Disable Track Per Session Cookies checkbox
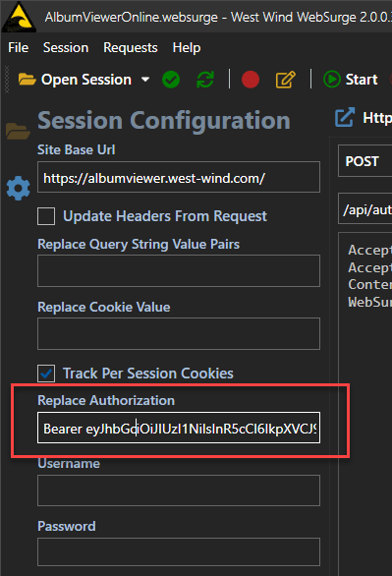 46,374
